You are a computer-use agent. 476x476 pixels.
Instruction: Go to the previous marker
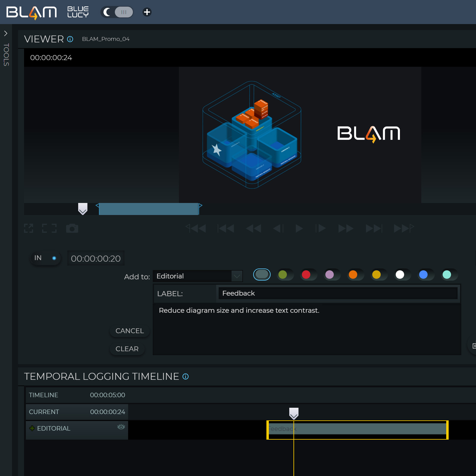point(226,228)
